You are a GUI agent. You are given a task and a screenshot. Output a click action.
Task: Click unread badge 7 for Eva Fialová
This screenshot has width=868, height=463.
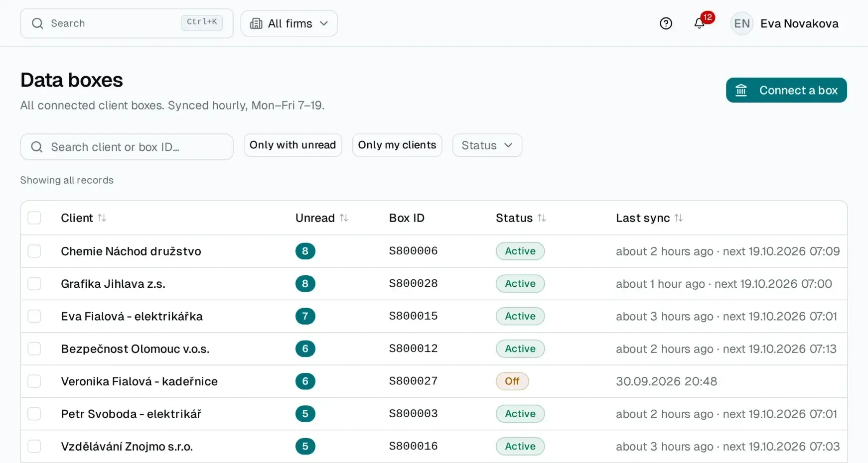pos(305,316)
